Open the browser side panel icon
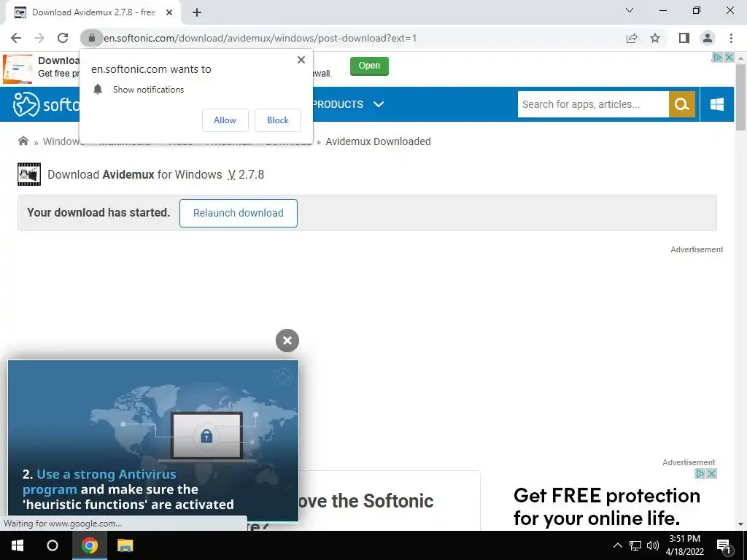 pos(684,38)
